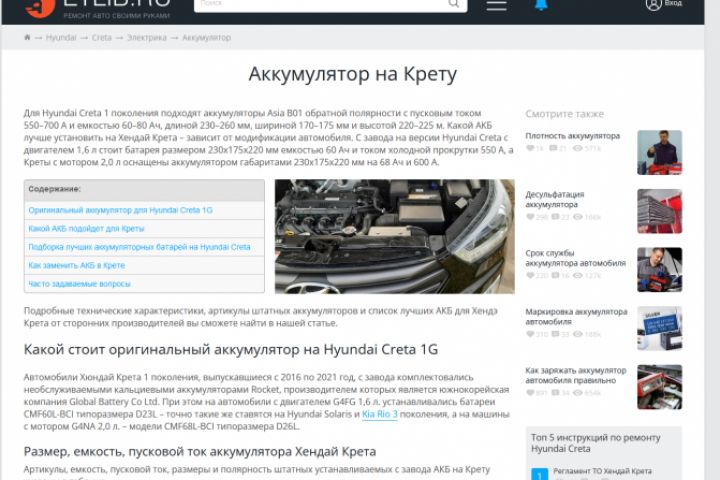
Task: Click the user account login icon
Action: tap(653, 4)
